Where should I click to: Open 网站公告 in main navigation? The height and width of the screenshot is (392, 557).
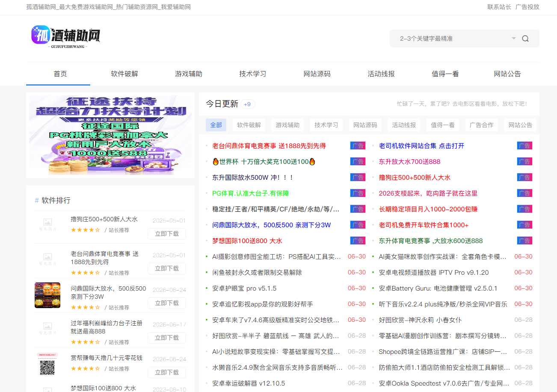pyautogui.click(x=507, y=74)
